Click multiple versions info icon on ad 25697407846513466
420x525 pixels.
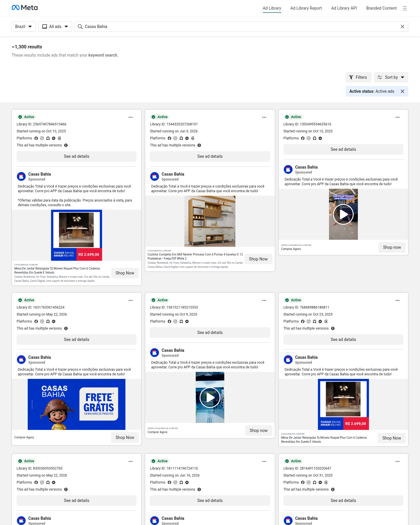(x=66, y=145)
